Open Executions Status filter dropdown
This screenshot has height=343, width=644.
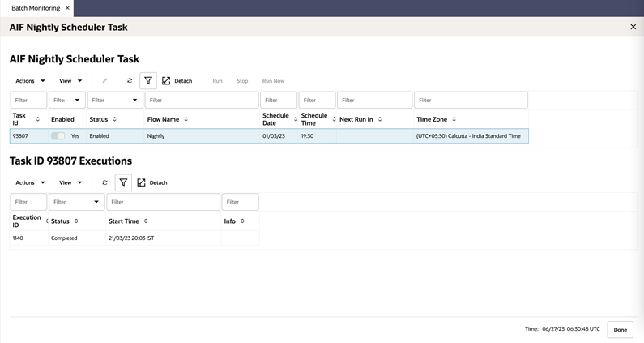point(96,202)
